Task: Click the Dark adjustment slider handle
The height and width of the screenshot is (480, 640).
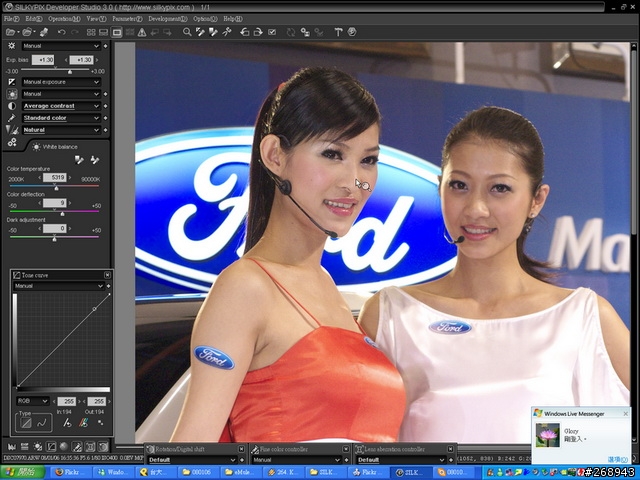Action: click(54, 238)
